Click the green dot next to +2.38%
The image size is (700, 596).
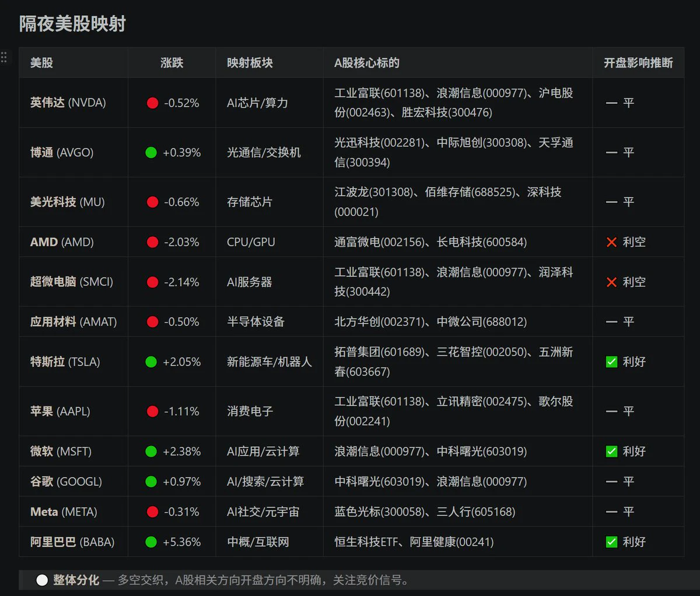point(151,451)
